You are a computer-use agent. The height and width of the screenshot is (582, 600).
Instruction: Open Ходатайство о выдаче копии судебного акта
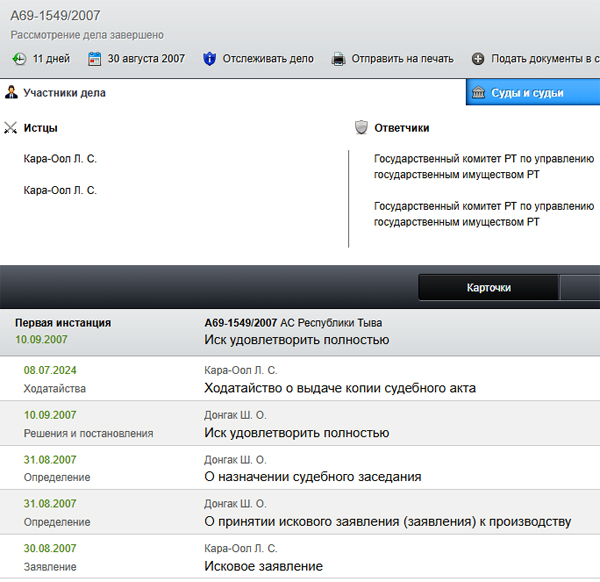click(x=339, y=388)
